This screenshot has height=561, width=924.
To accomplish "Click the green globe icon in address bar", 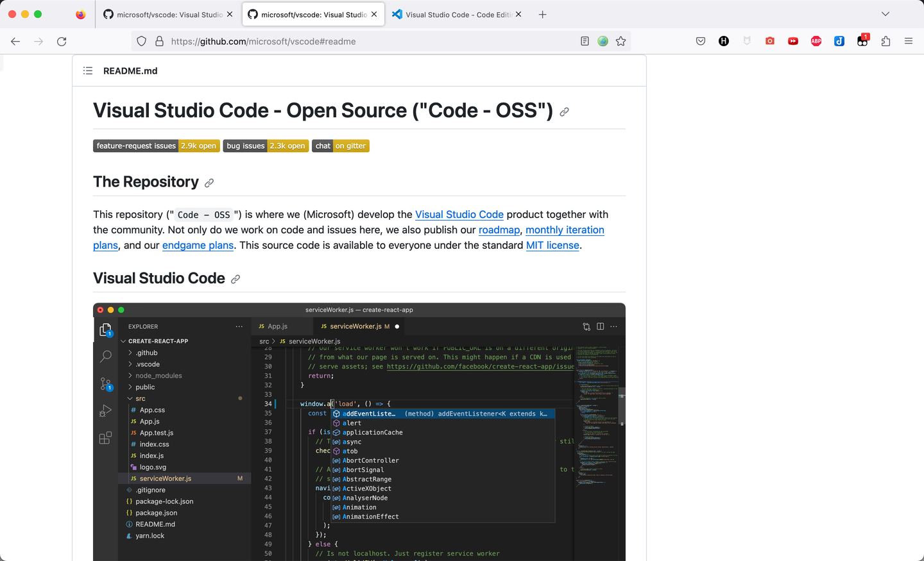I will click(603, 41).
